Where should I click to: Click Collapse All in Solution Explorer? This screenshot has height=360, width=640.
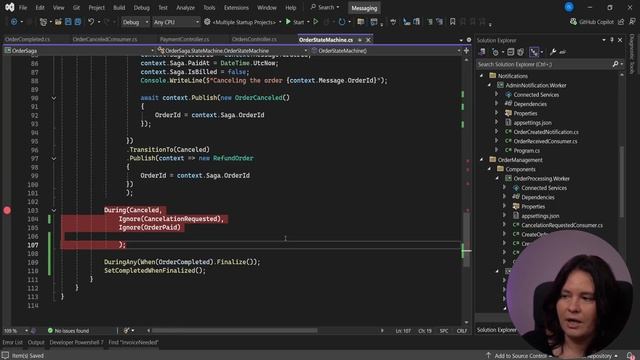click(511, 52)
